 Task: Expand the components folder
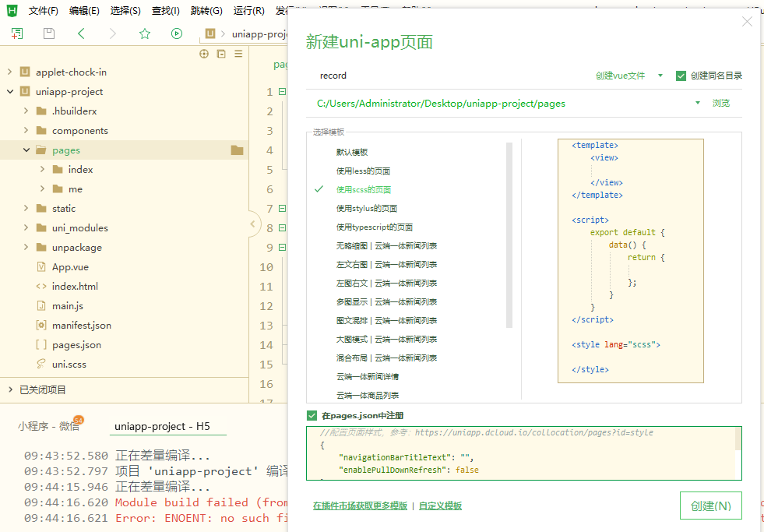point(26,131)
